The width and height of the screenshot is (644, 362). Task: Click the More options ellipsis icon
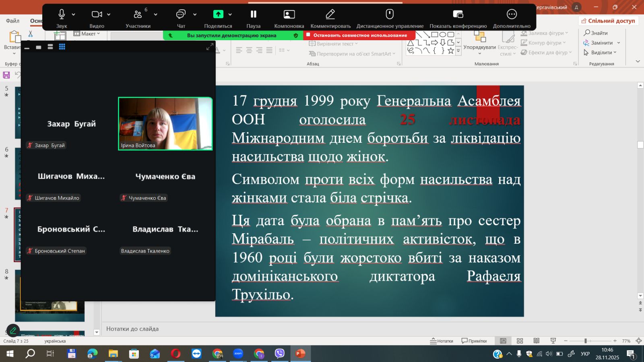(511, 14)
